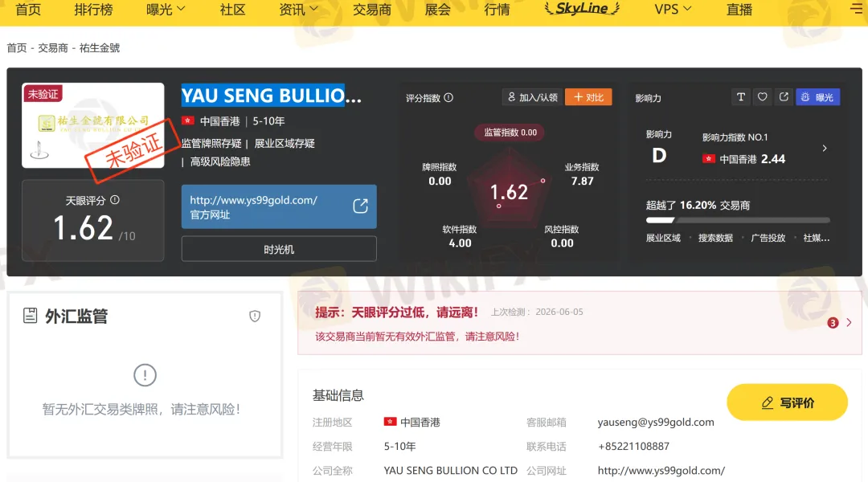868x482 pixels.
Task: Click the text size T icon
Action: click(x=741, y=97)
